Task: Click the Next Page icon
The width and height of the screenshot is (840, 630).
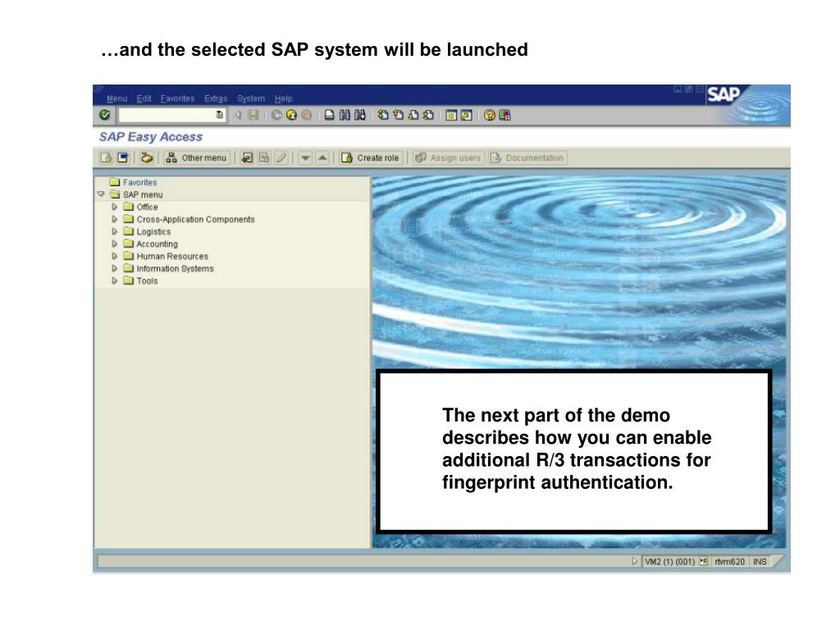Action: coord(413,115)
